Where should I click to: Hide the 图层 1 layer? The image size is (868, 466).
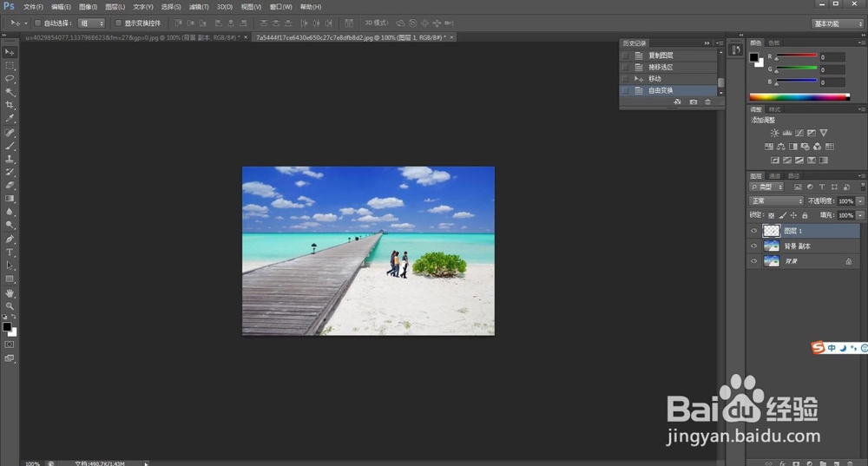point(753,231)
